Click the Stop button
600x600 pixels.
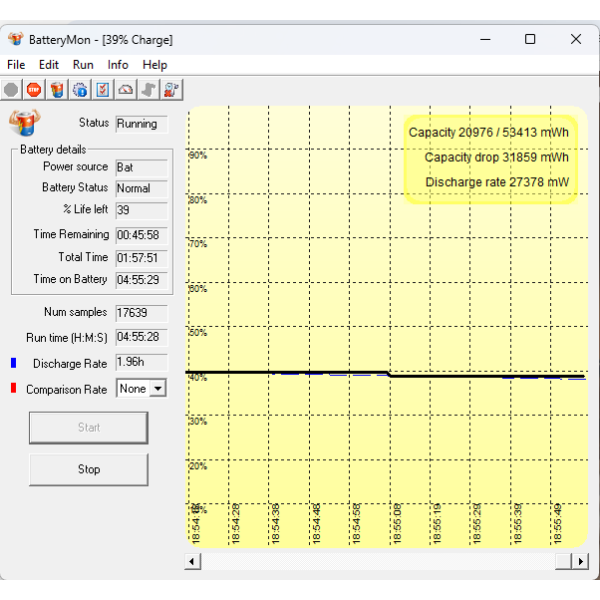89,469
